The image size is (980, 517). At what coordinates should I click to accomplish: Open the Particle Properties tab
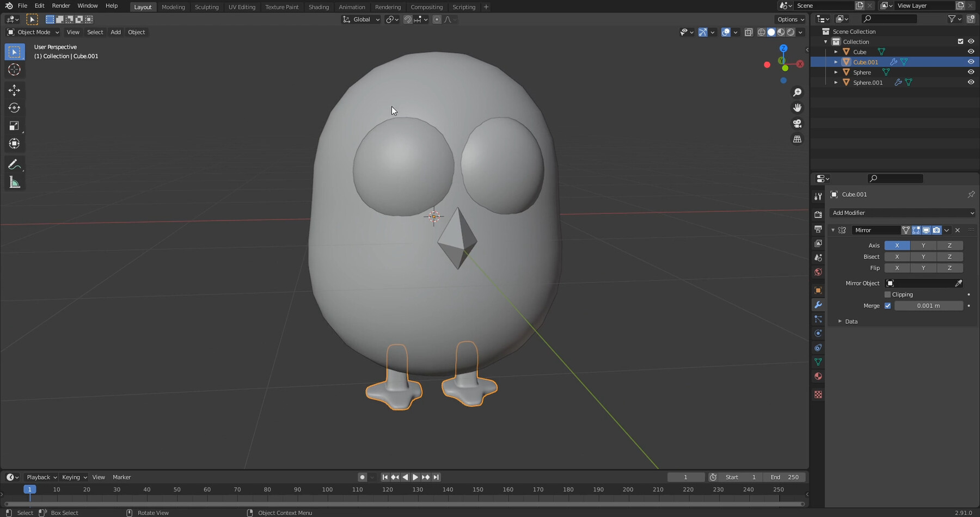pyautogui.click(x=818, y=319)
